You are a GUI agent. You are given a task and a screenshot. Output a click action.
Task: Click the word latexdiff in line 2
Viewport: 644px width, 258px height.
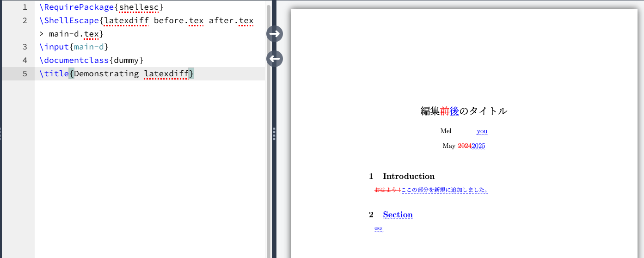[x=127, y=21]
